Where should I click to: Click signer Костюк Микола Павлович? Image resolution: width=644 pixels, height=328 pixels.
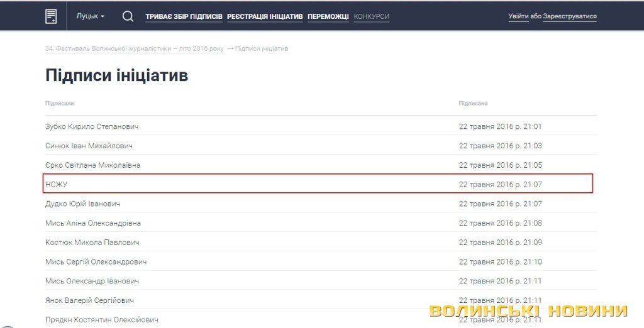point(92,243)
